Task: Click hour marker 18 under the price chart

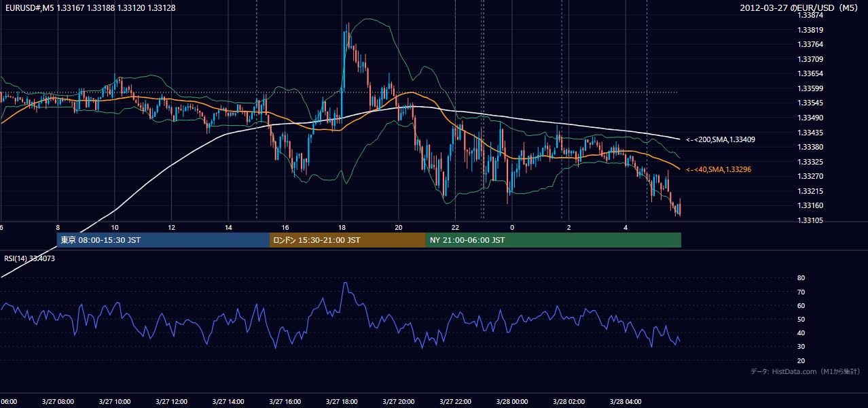Action: click(342, 227)
